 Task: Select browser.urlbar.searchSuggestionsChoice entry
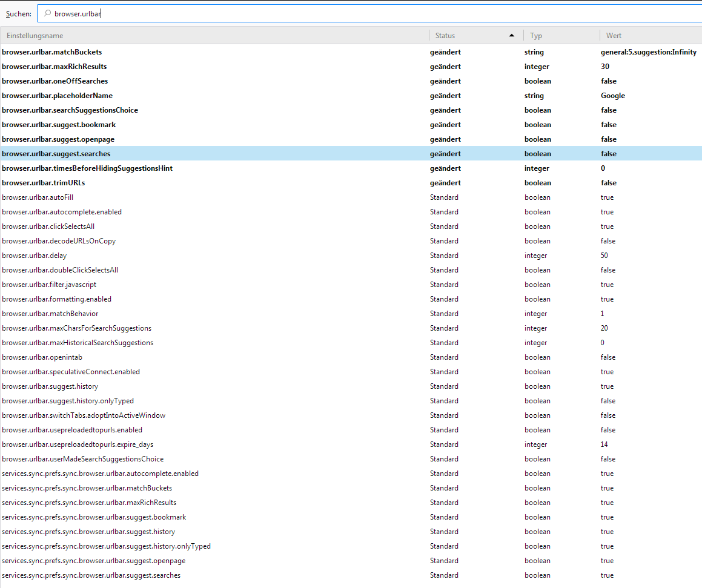[351, 110]
